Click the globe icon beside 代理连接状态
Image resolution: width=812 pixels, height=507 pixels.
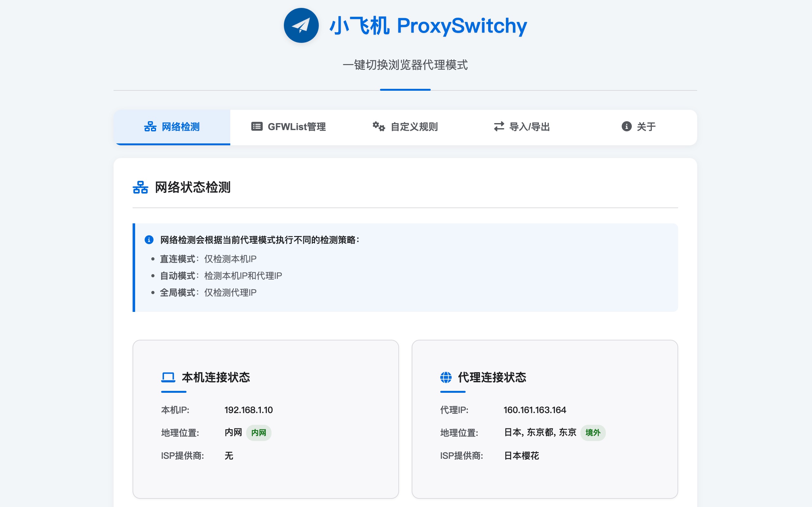coord(446,377)
